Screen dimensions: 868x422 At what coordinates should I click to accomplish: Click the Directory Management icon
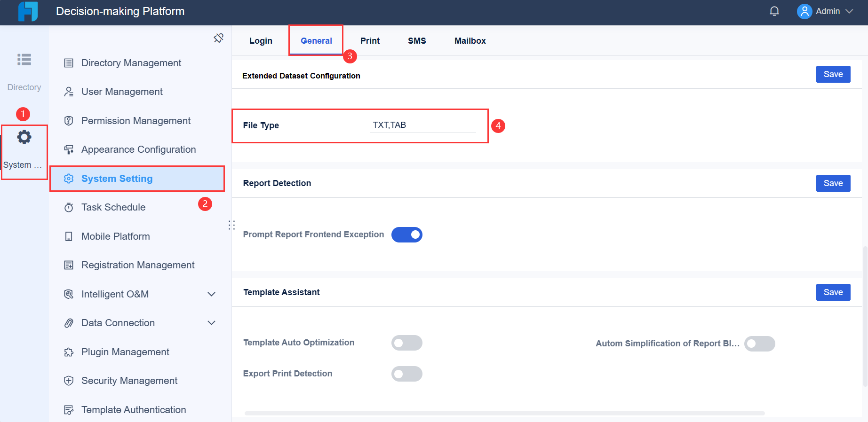click(69, 63)
